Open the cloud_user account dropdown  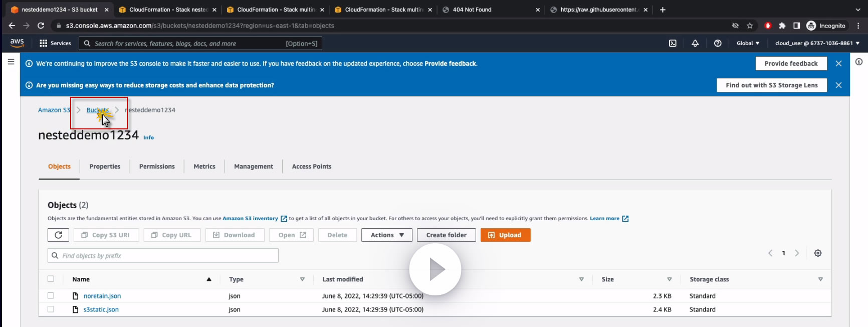coord(817,43)
